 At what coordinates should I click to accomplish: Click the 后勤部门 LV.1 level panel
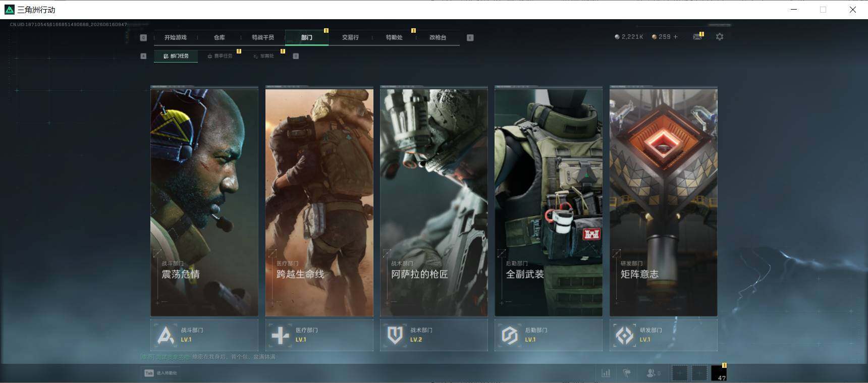pyautogui.click(x=549, y=335)
